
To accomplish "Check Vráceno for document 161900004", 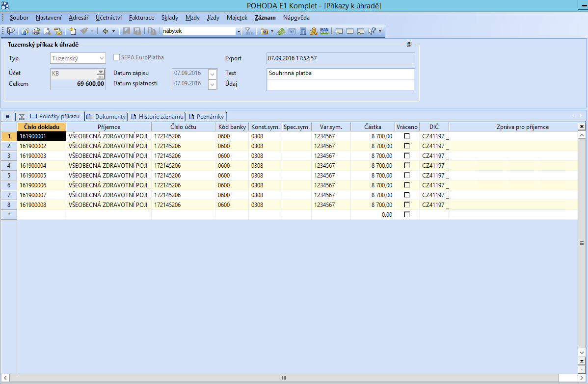I will point(407,165).
